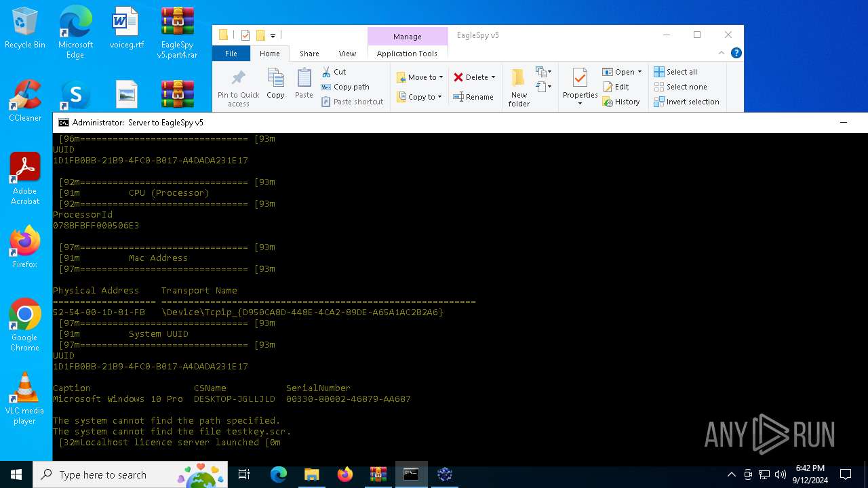This screenshot has height=488, width=868.
Task: Click the Paste icon in Explorer ribbon
Action: click(304, 84)
